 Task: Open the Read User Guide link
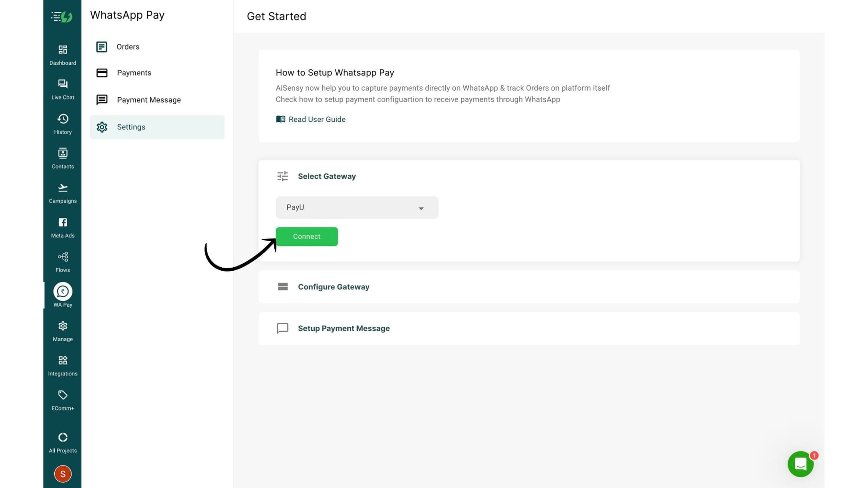point(316,119)
